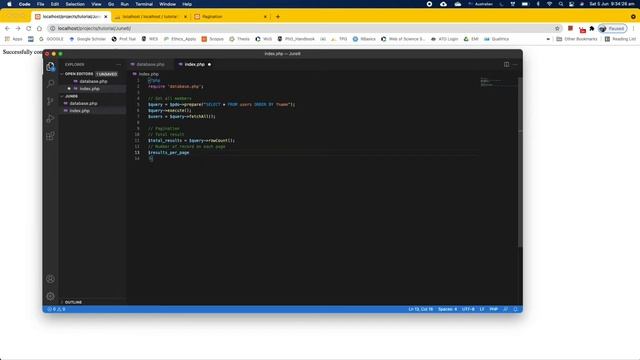Click editor vertical scrollbar
The height and width of the screenshot is (360, 640).
(520, 162)
